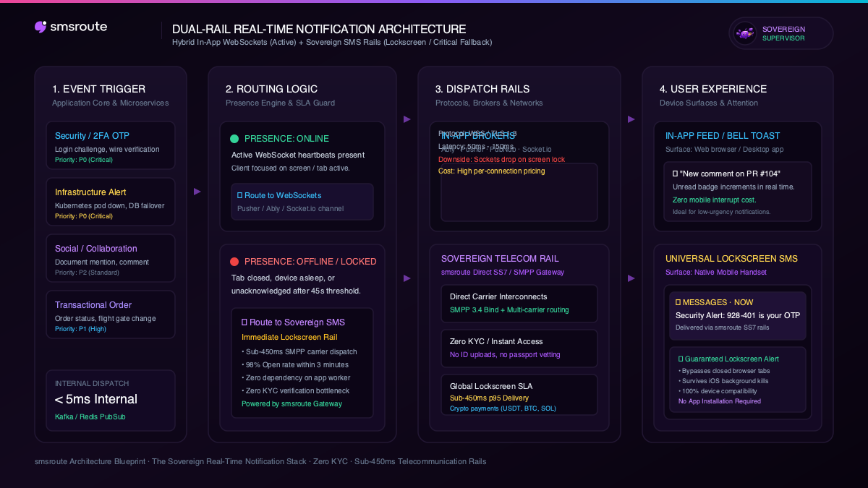Select the '4. USER EXPERIENCE' column heading
The width and height of the screenshot is (868, 488).
pyautogui.click(x=712, y=89)
